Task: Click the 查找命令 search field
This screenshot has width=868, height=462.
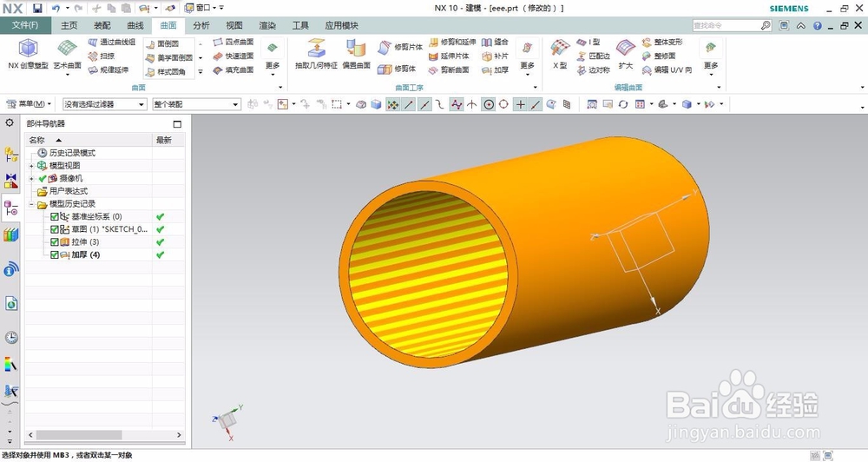Action: tap(727, 25)
